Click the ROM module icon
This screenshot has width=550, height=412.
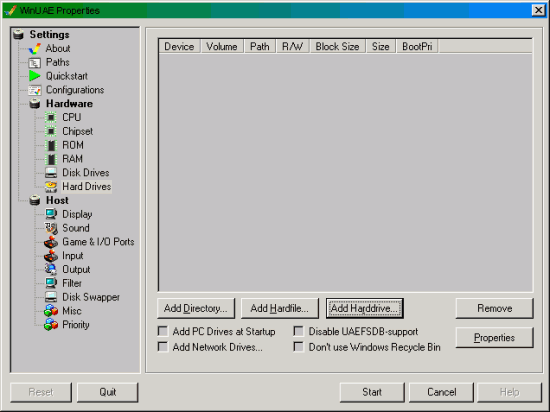point(51,145)
